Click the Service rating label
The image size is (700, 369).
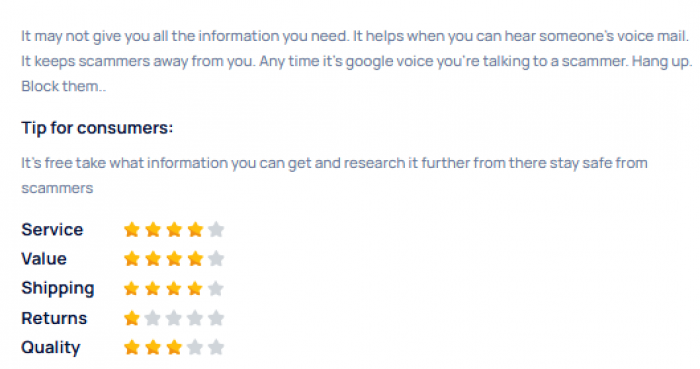pos(52,230)
